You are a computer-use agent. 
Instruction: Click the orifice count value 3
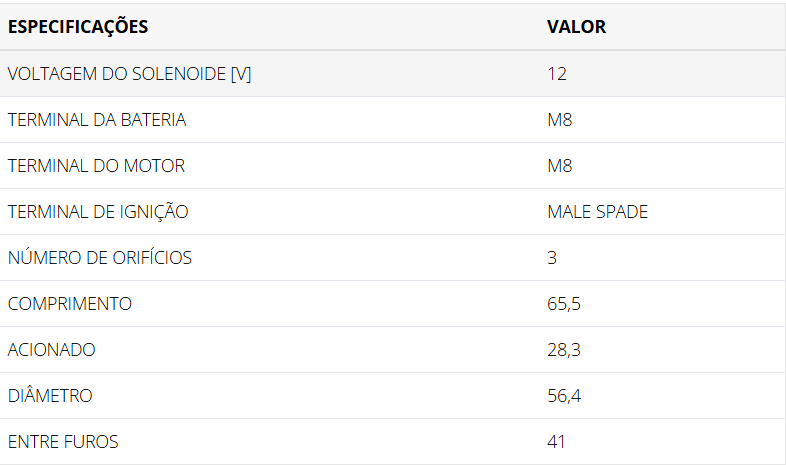[x=552, y=258]
